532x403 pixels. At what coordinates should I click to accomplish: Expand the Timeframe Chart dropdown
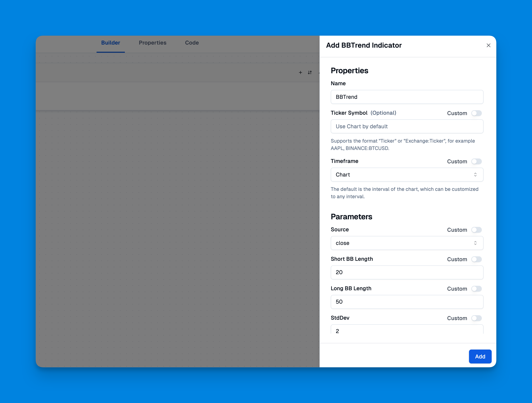point(407,174)
